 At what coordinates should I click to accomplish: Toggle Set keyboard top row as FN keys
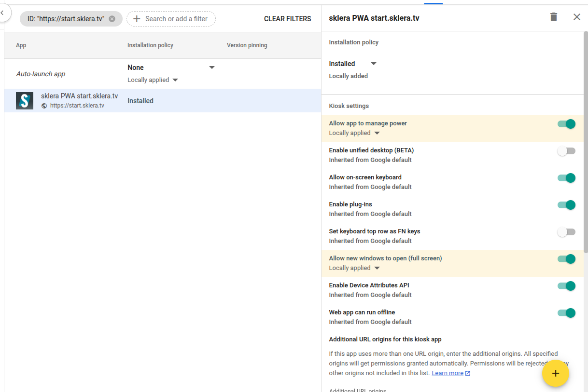click(566, 232)
